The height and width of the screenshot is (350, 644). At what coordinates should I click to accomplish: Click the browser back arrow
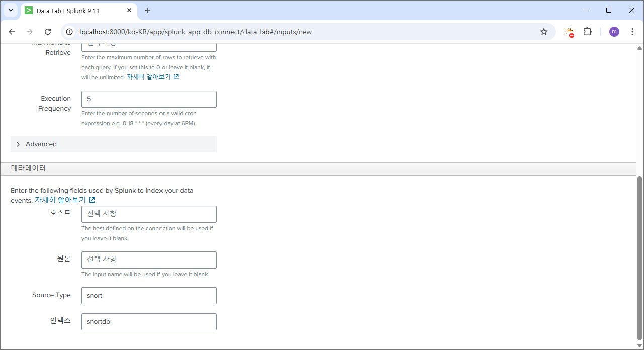pos(12,32)
